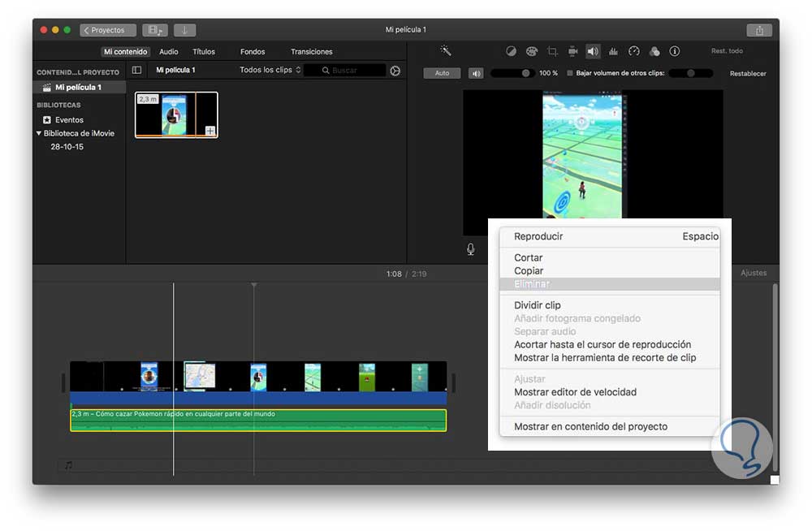
Task: Choose Cortar in context menu
Action: [610, 257]
